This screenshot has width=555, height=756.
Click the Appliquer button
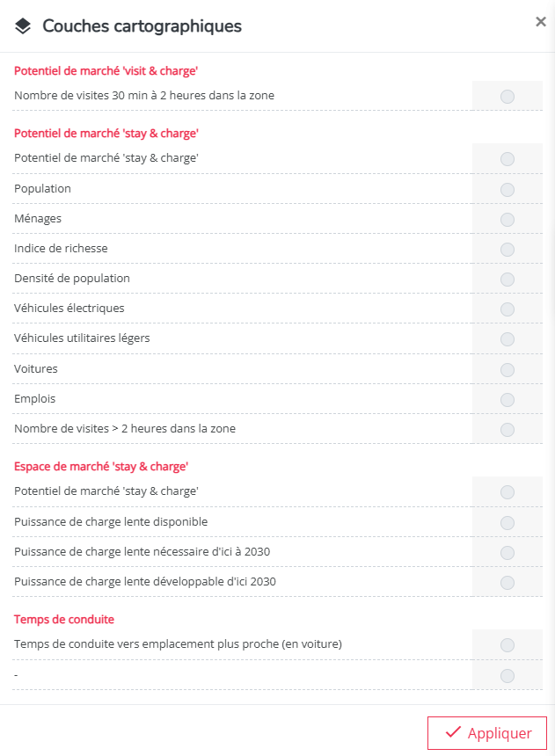[487, 733]
